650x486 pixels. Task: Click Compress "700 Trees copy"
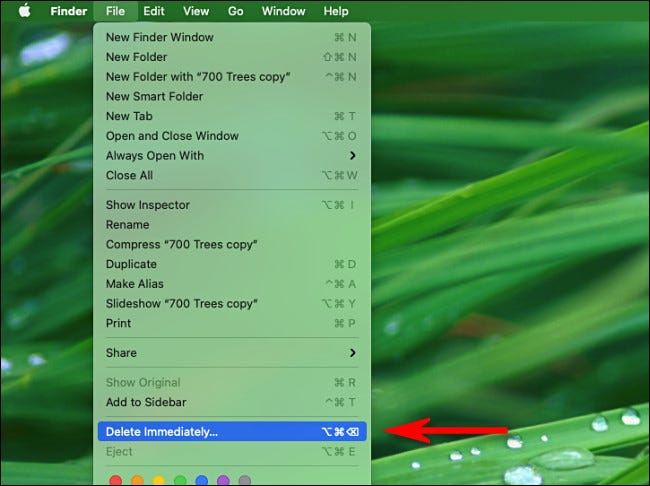coord(182,245)
